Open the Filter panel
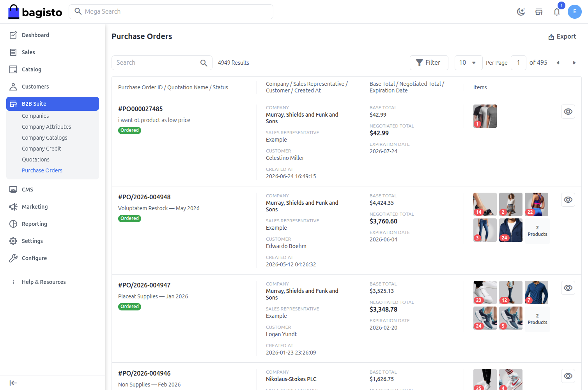The image size is (588, 390). [x=429, y=63]
